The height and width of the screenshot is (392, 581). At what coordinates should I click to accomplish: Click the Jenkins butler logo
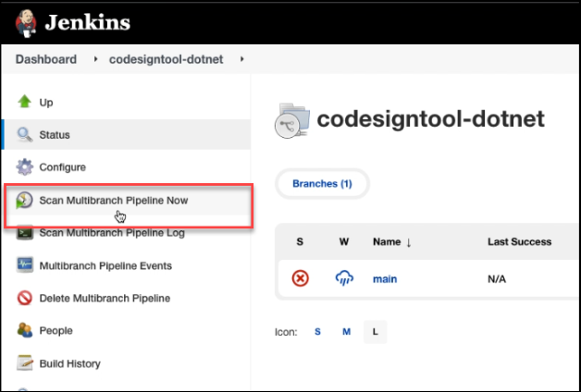[25, 20]
